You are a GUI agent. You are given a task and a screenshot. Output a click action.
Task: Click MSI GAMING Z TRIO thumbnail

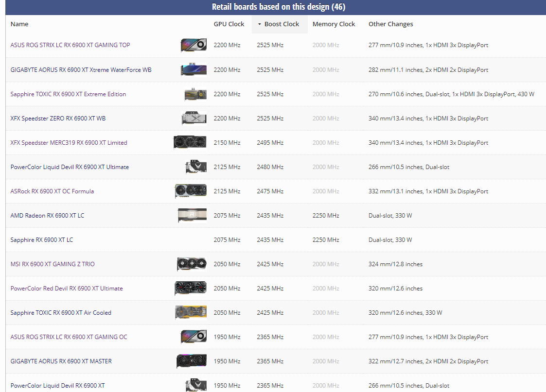click(192, 264)
